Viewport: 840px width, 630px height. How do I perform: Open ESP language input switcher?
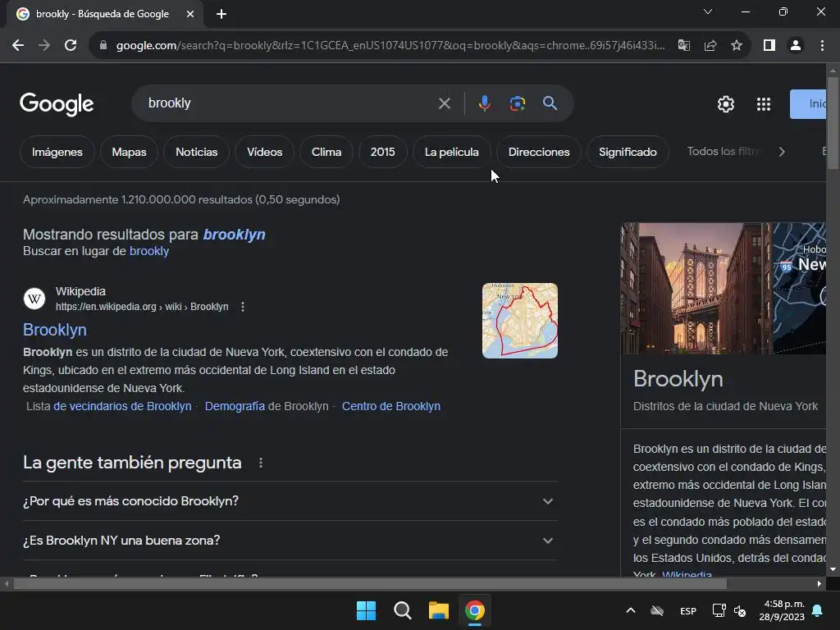(x=688, y=611)
